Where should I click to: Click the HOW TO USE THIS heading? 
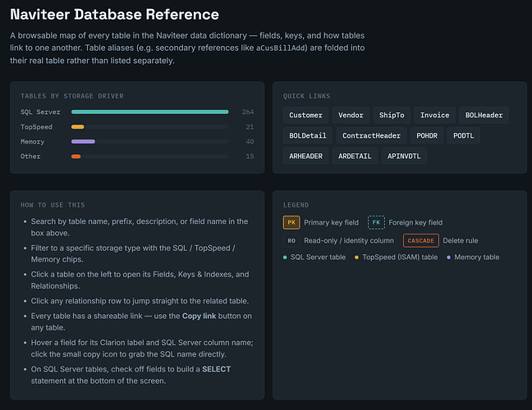[53, 205]
